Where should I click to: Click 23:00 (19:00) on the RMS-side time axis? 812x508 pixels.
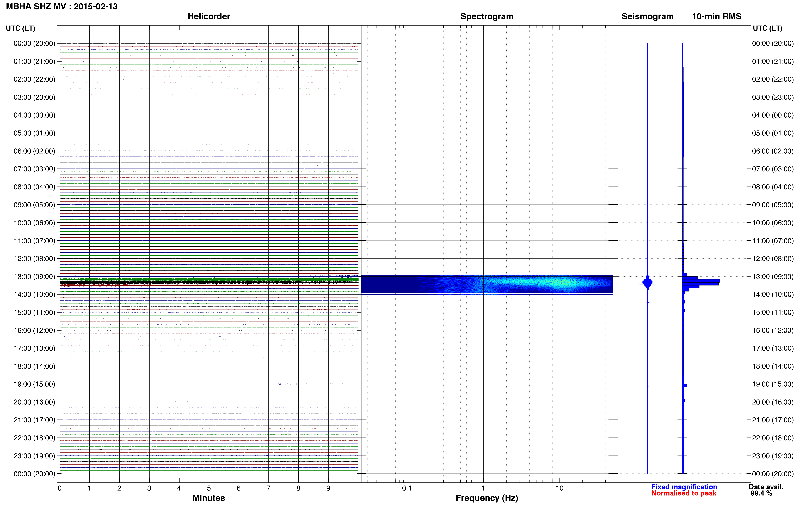(773, 456)
